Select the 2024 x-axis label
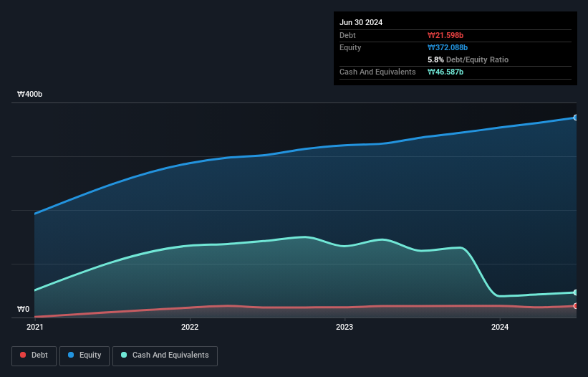Image resolution: width=588 pixels, height=377 pixels. [500, 327]
